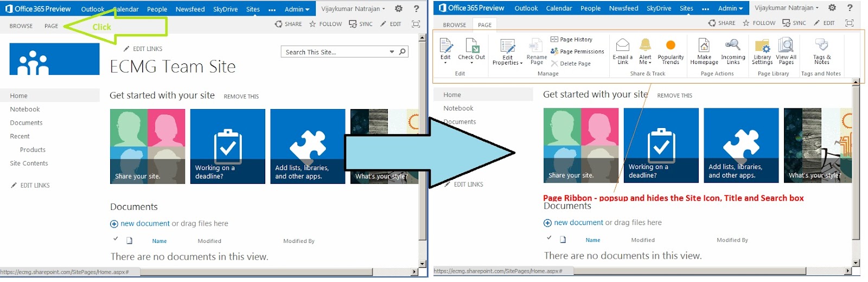
Task: Click SHARE in the right screenshot
Action: click(x=722, y=23)
